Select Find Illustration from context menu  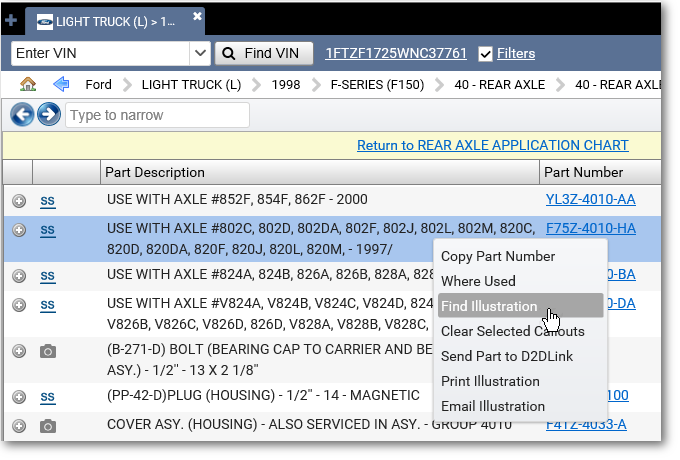pyautogui.click(x=489, y=306)
